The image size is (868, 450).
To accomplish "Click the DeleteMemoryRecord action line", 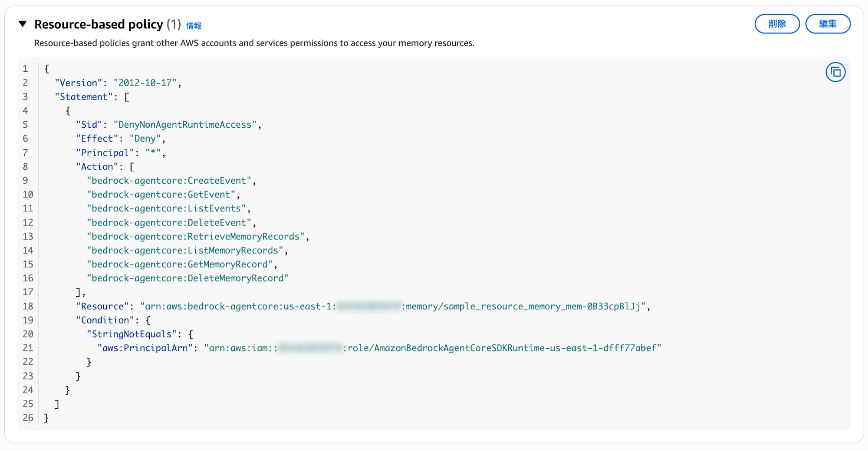I will (x=187, y=278).
